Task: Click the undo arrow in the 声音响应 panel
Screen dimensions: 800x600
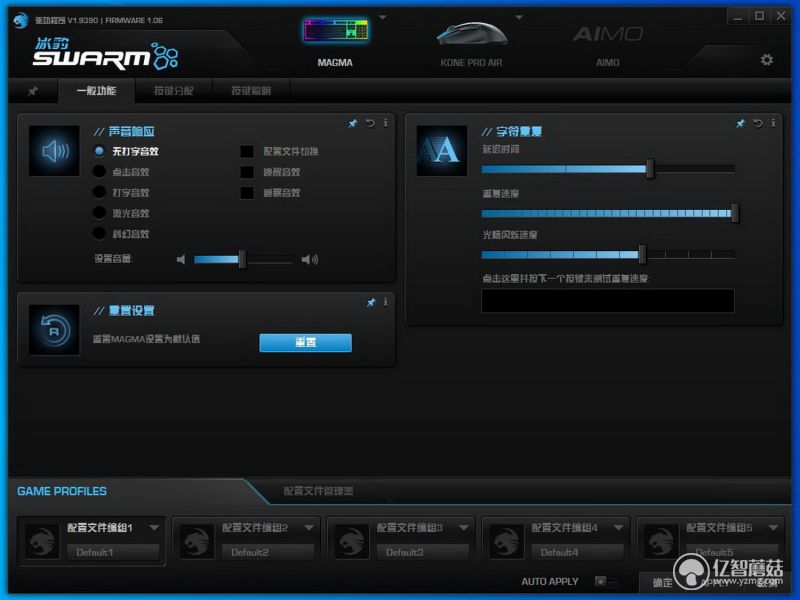Action: click(x=370, y=123)
